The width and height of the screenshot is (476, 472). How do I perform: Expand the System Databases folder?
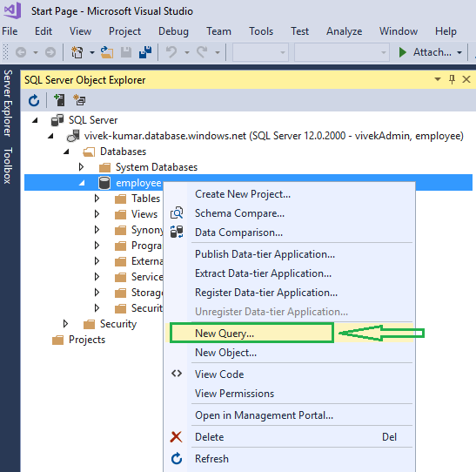point(81,166)
